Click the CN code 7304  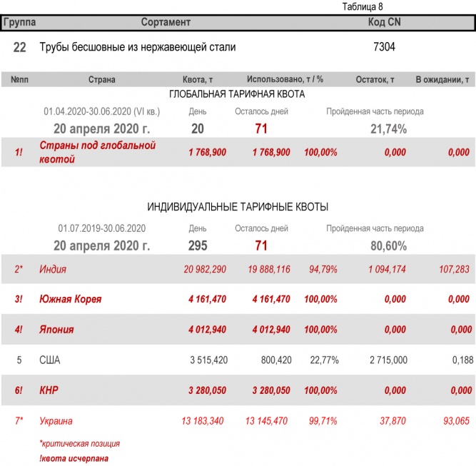(x=384, y=47)
